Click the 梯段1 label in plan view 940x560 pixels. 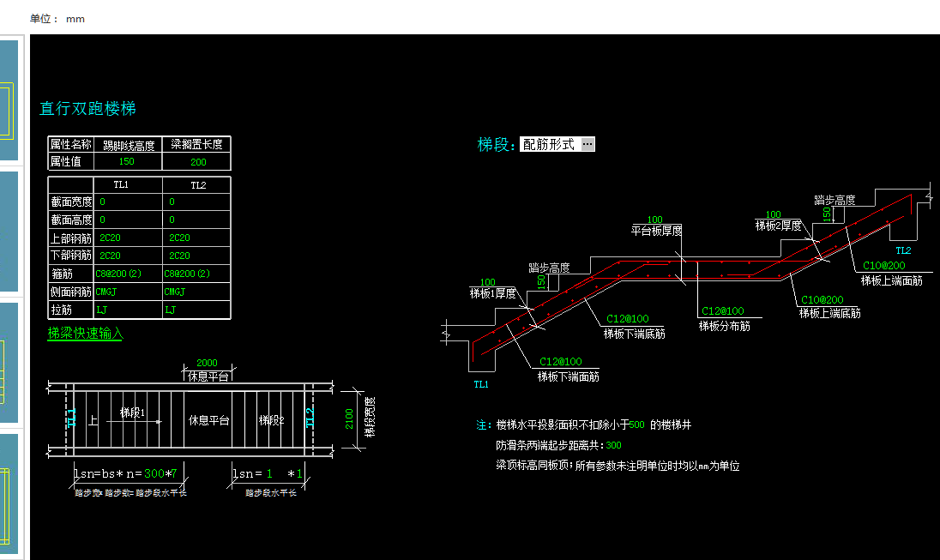(x=132, y=412)
